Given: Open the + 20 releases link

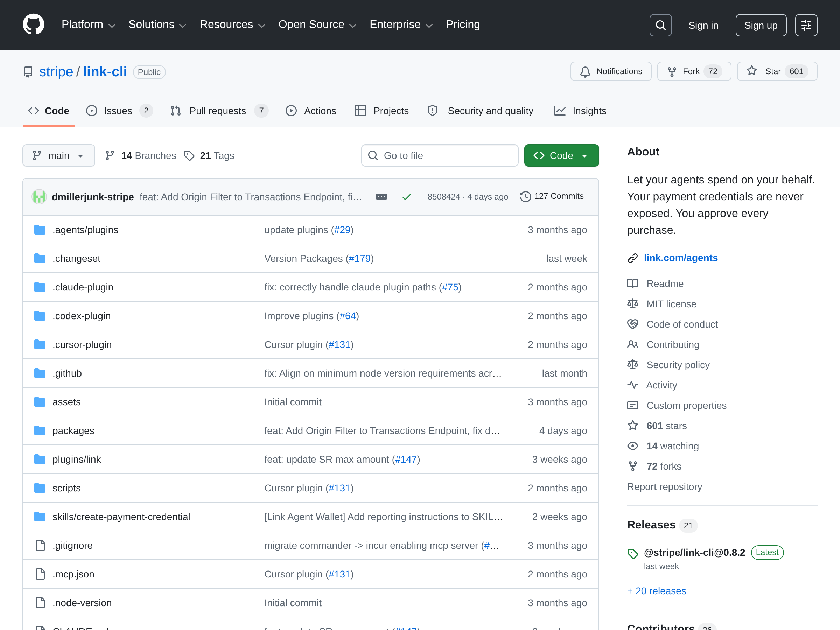Looking at the screenshot, I should click(657, 591).
